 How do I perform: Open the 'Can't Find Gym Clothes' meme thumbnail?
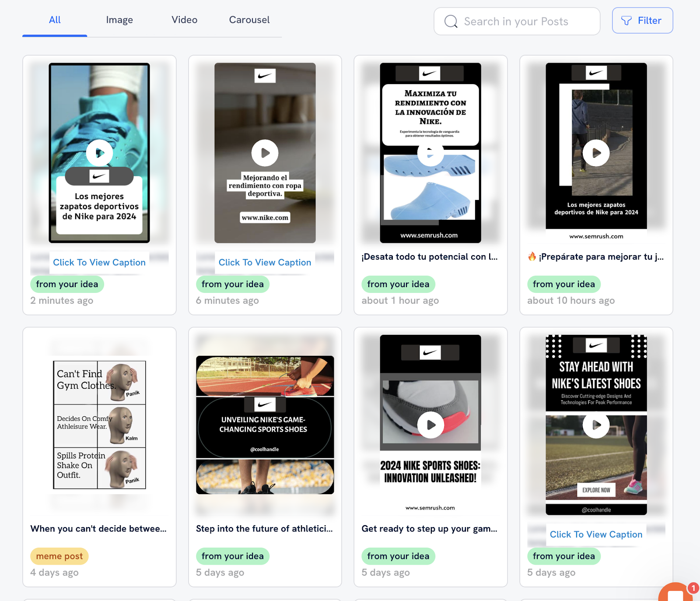coord(99,425)
